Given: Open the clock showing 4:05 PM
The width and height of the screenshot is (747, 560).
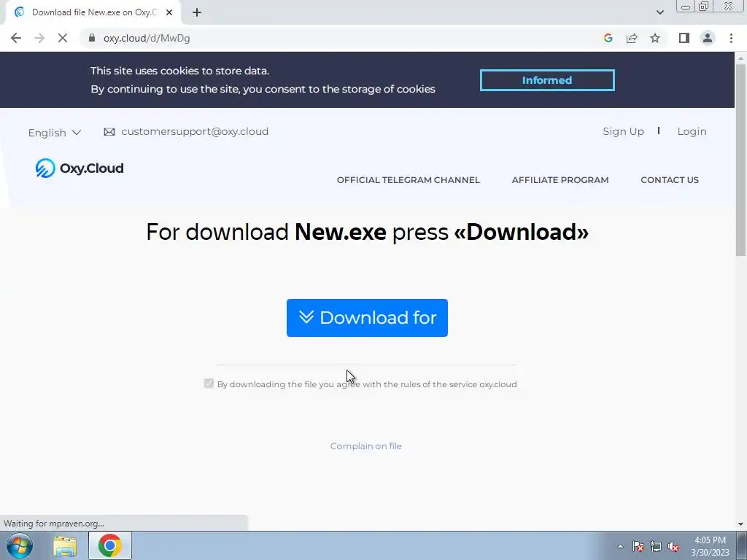Looking at the screenshot, I should click(710, 546).
